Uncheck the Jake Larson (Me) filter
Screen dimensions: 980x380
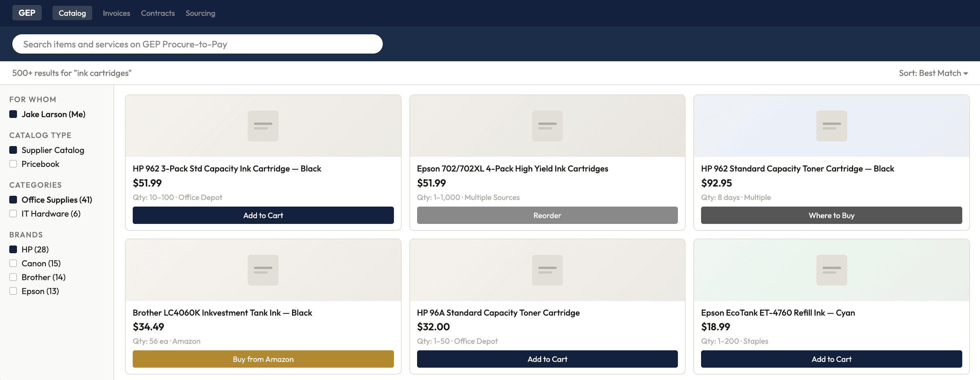[13, 114]
